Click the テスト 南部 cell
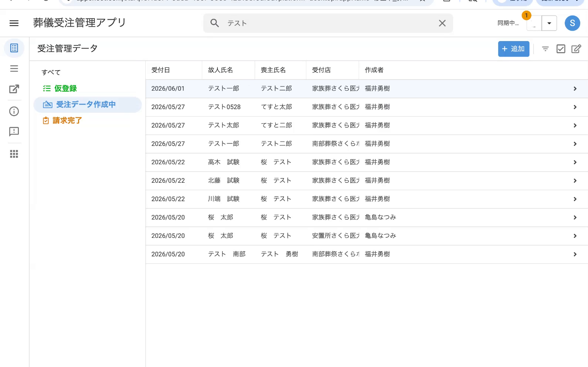Screen dimensions: 588x367 tap(227, 254)
